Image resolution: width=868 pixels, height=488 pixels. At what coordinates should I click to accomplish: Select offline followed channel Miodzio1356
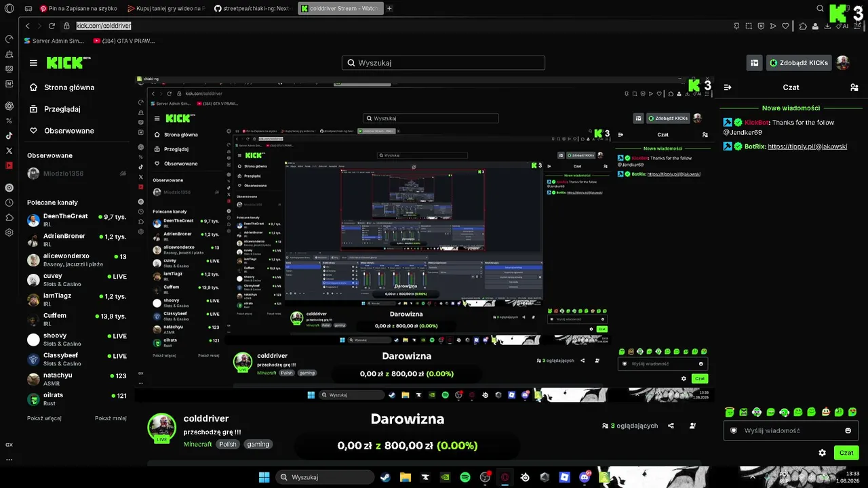pos(77,174)
